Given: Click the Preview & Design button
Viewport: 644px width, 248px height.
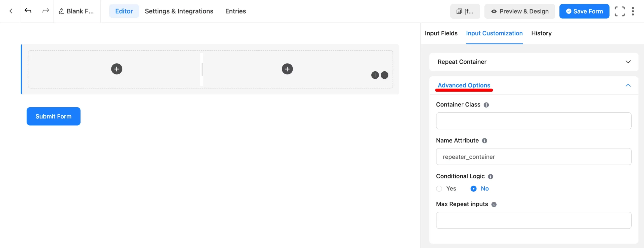Looking at the screenshot, I should pyautogui.click(x=519, y=11).
